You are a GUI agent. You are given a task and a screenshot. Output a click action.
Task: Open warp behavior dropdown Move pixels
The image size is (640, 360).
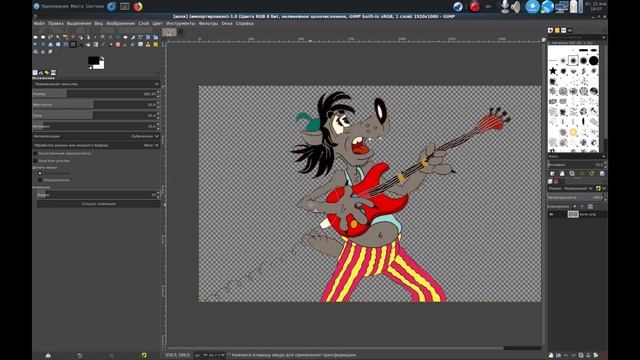96,84
